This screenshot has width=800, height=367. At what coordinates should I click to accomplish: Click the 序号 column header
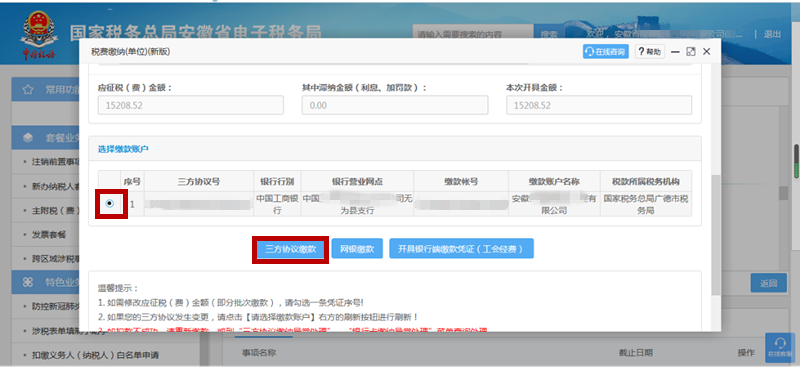(x=132, y=181)
